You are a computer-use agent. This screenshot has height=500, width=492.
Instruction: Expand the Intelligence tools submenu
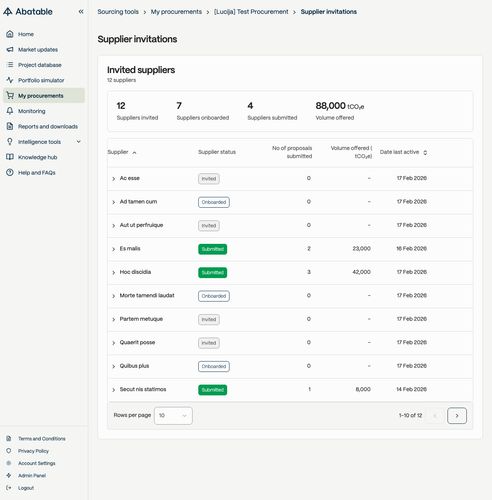coord(79,142)
